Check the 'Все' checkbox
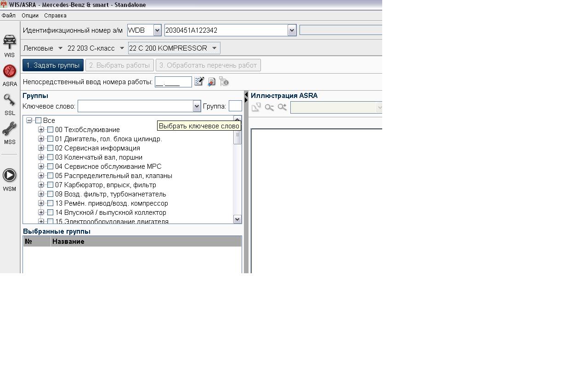This screenshot has height=368, width=588. [x=39, y=121]
